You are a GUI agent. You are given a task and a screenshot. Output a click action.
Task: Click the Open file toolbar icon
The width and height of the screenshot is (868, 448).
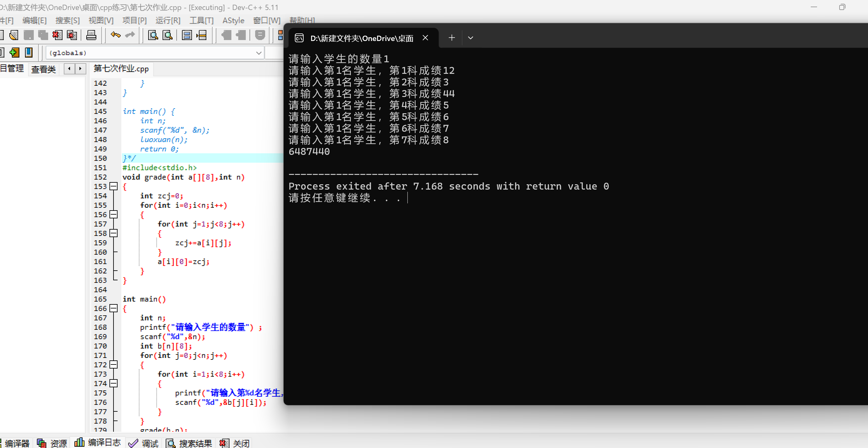click(14, 35)
